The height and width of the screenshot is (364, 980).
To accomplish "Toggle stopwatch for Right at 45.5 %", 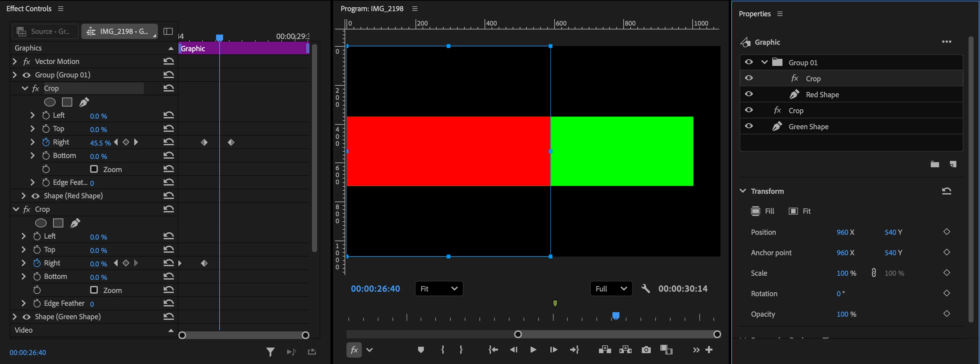I will click(x=46, y=142).
